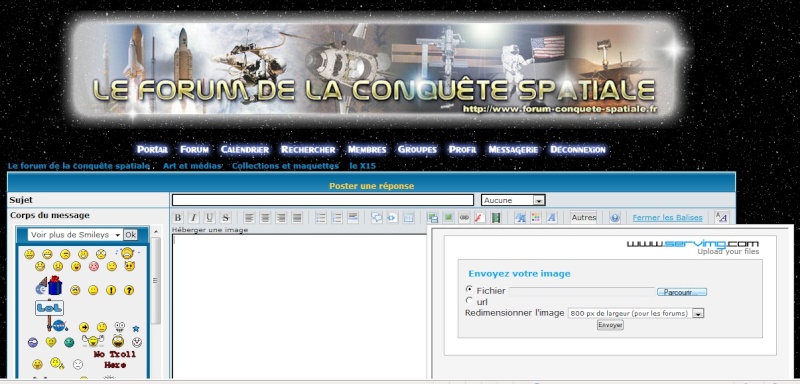Select the Fichier radio button
800x384 pixels.
[469, 289]
